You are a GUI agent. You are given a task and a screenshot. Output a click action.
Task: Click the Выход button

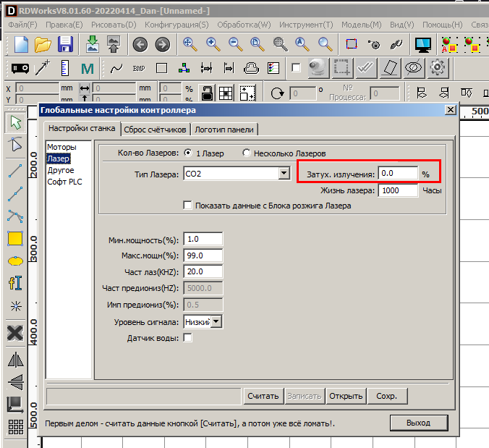tap(419, 423)
